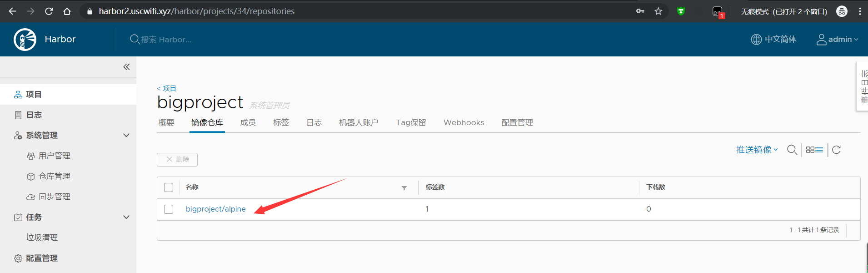
Task: Collapse the 系统管理 section chevron
Action: (126, 135)
